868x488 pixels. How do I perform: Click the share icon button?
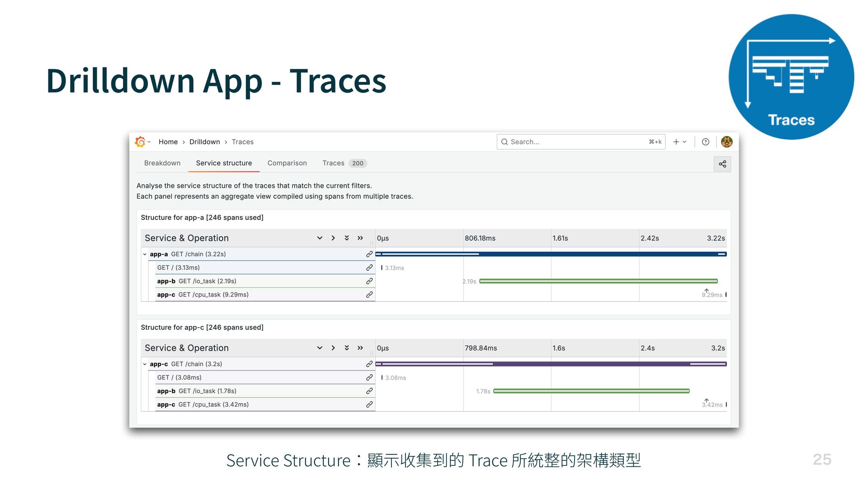[722, 164]
